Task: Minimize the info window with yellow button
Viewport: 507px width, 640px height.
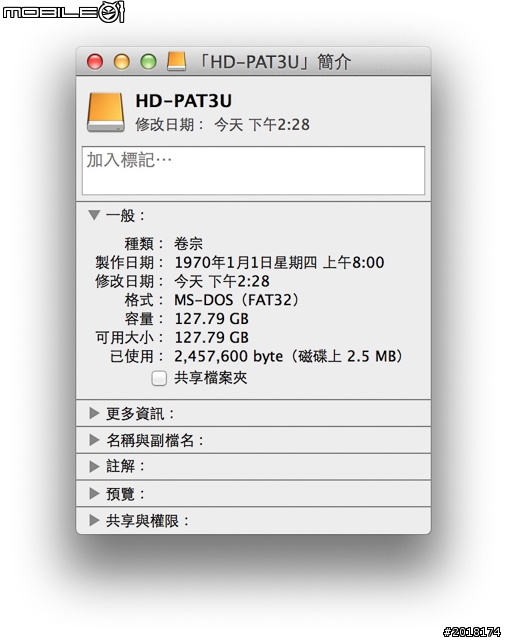Action: click(x=122, y=62)
